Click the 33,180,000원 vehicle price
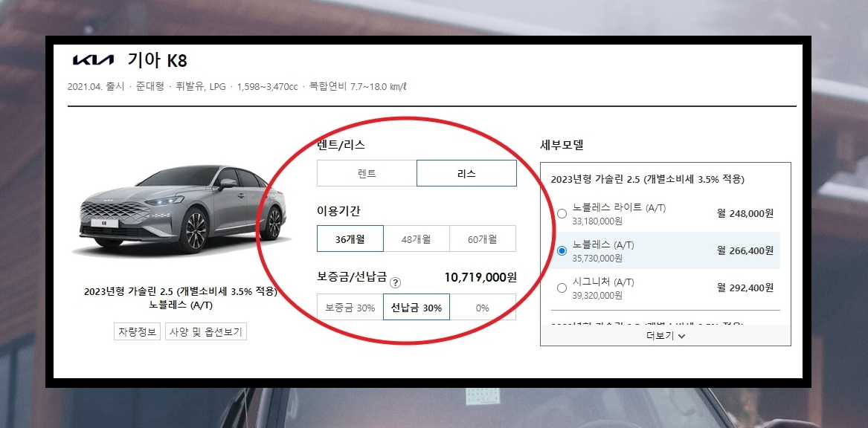Screen dimensions: 868x428 pyautogui.click(x=598, y=221)
